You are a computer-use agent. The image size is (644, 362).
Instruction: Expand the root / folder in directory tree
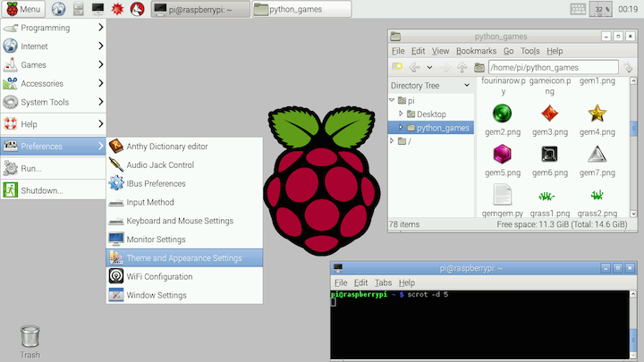[392, 141]
